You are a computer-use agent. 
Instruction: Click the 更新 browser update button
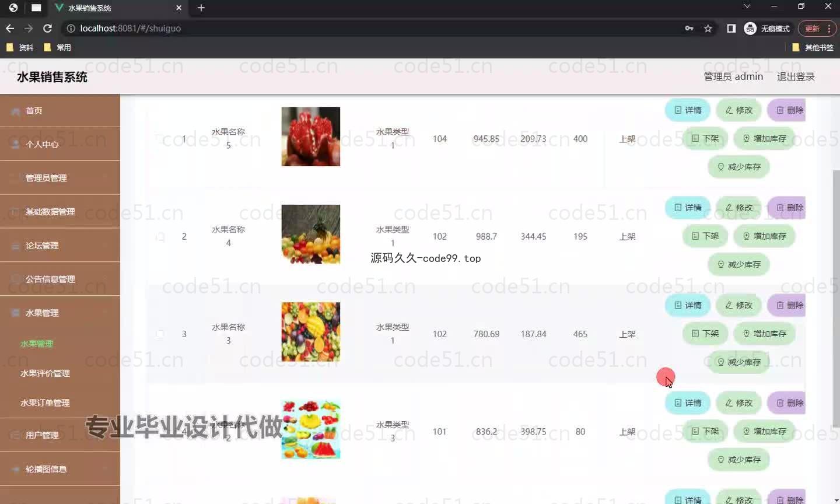[x=817, y=28]
